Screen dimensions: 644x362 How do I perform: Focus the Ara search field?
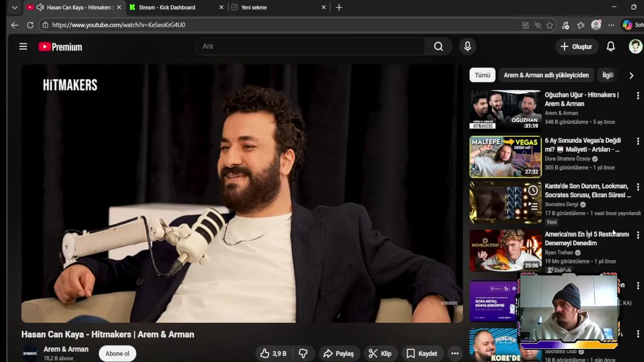point(310,46)
